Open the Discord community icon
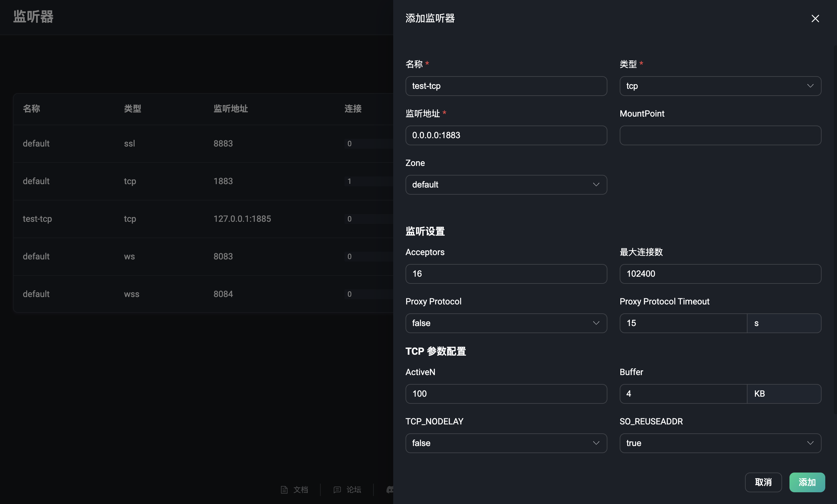Viewport: 837px width, 504px height. coord(391,490)
